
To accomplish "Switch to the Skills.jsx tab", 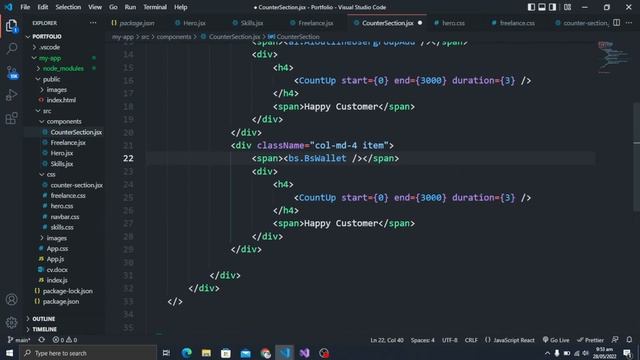I will tap(248, 23).
